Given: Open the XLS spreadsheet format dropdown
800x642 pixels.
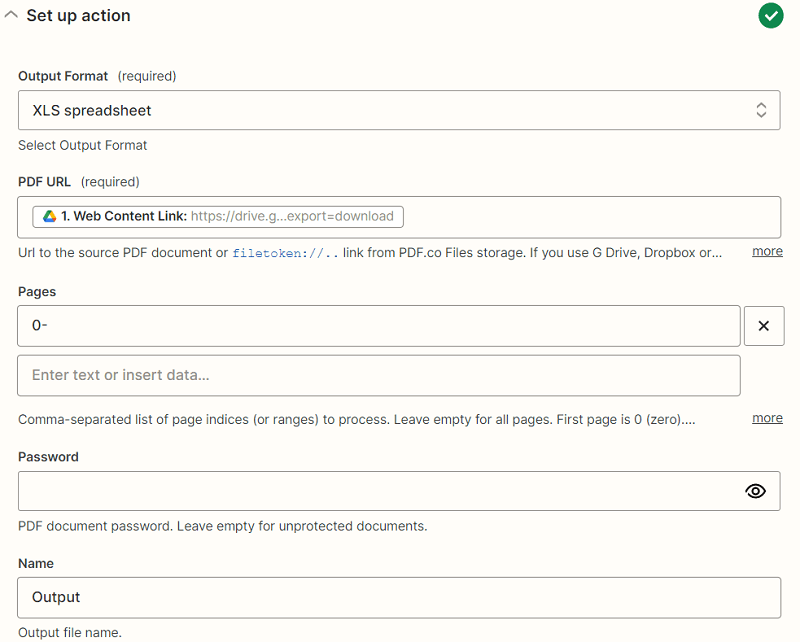Looking at the screenshot, I should [x=380, y=110].
